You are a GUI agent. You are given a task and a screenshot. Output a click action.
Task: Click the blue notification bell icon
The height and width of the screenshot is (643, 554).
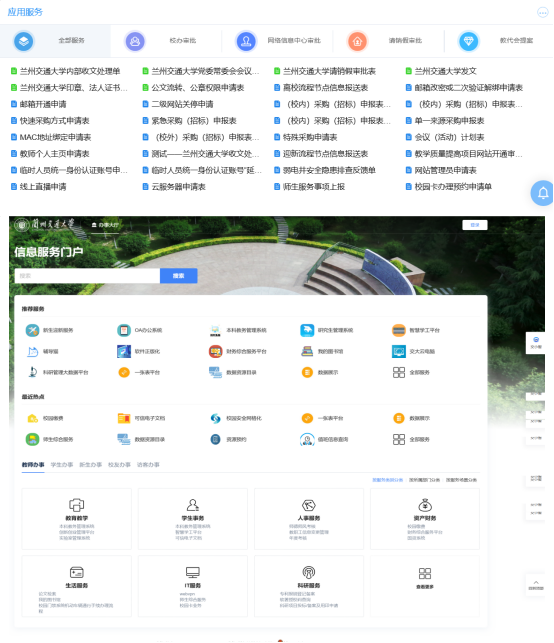click(543, 193)
